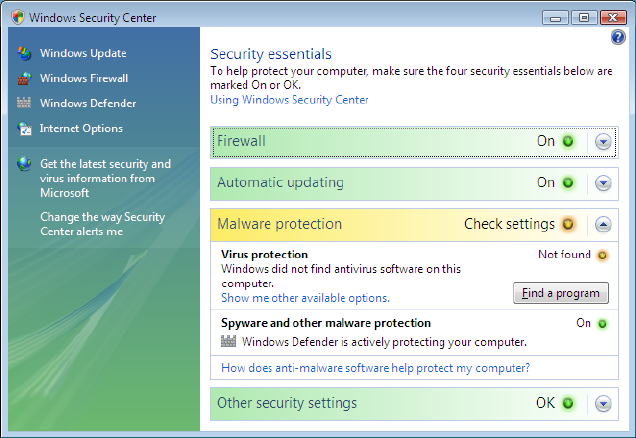This screenshot has height=438, width=636.
Task: Click 'Show me other available options' link
Action: coord(305,298)
